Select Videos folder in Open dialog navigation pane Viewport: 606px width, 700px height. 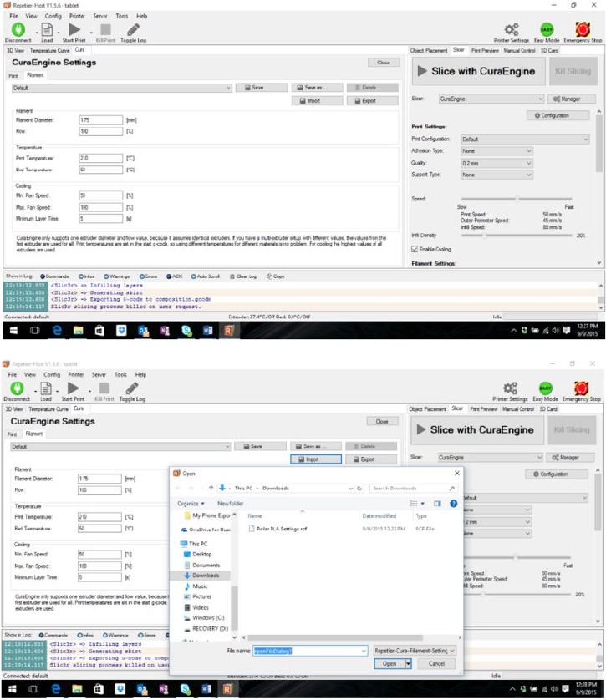coord(200,607)
